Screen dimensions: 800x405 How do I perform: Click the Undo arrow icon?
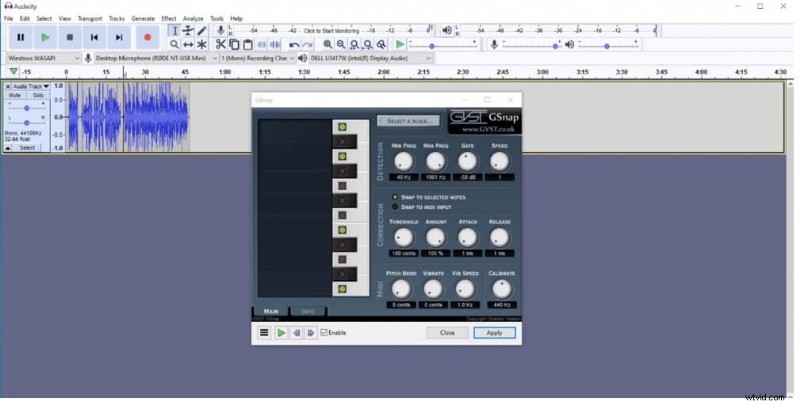coord(294,44)
